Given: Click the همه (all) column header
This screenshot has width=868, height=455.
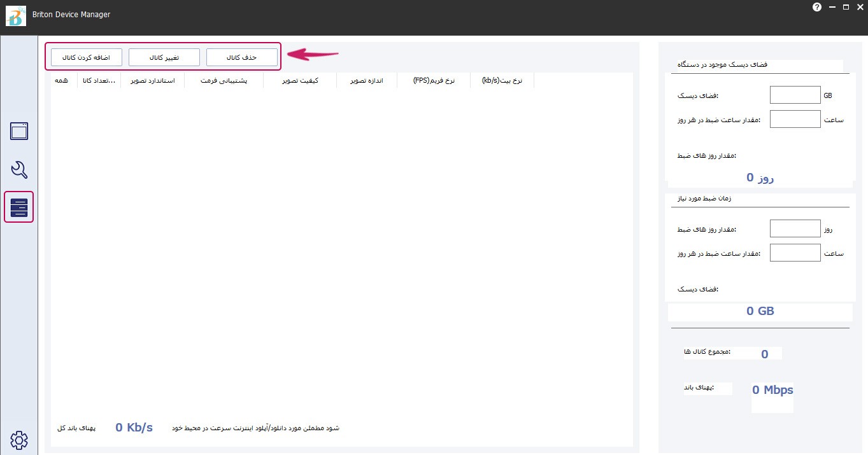Looking at the screenshot, I should 62,81.
